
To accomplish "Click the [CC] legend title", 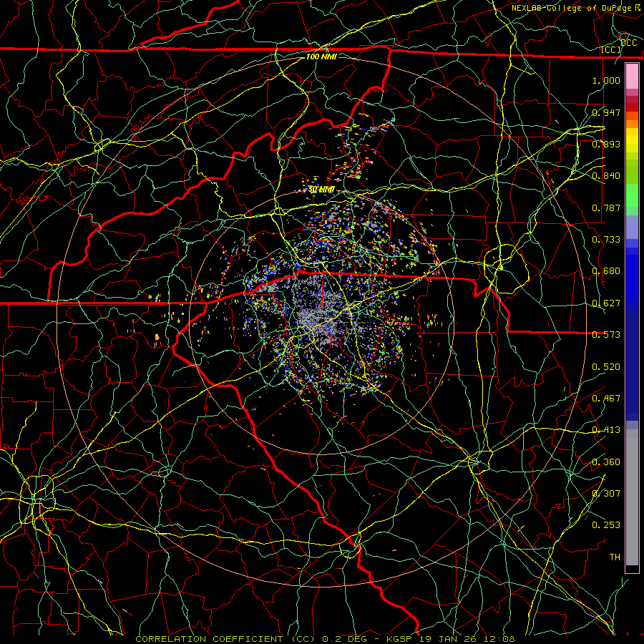I will tap(611, 49).
